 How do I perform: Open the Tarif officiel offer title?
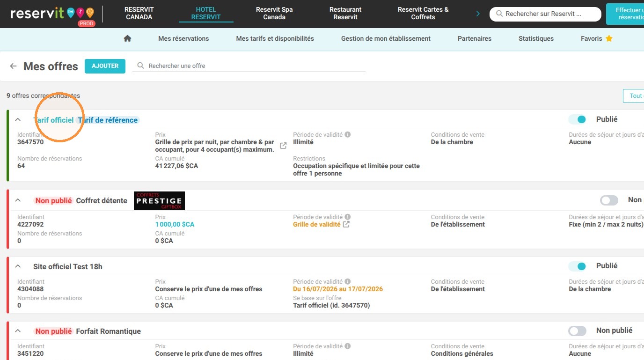(x=53, y=120)
